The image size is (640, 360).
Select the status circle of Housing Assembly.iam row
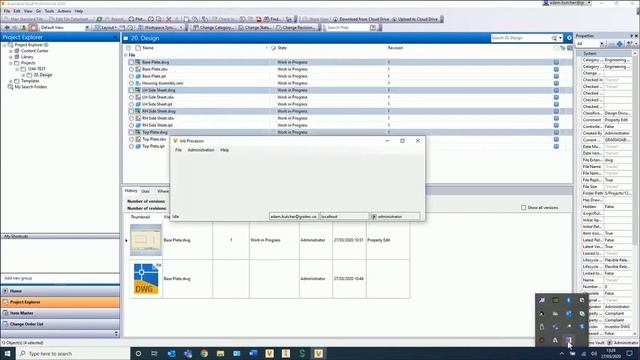(131, 83)
